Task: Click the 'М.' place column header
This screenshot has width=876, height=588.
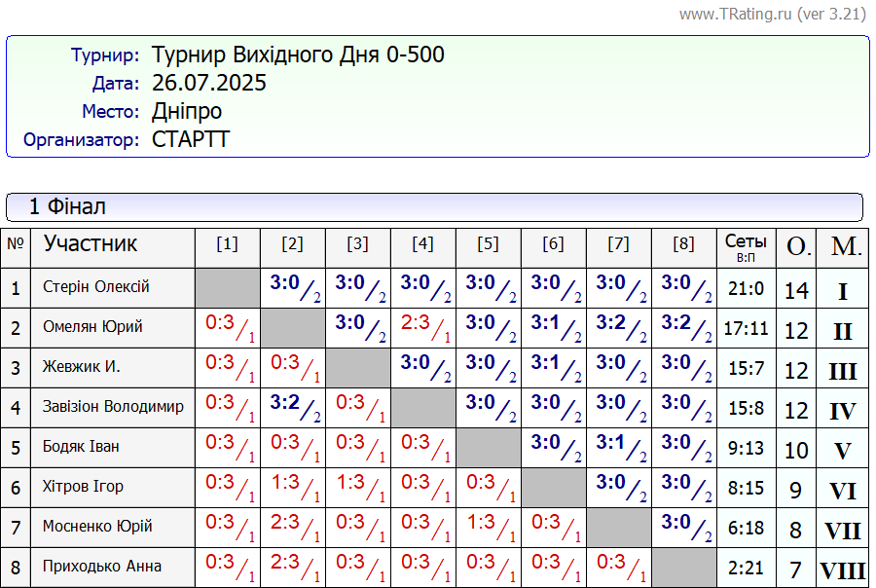Action: 845,247
